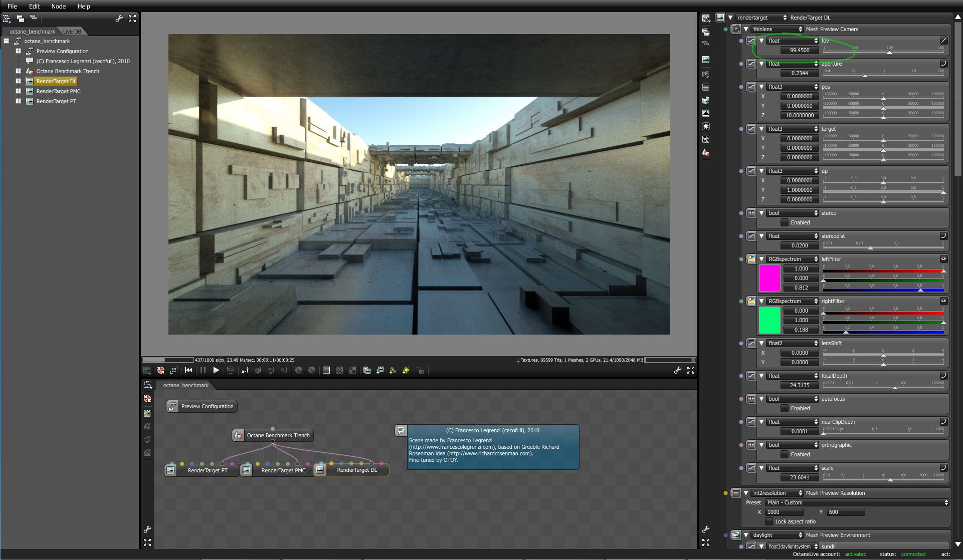Open the Preset Main - Custom dropdown
Image resolution: width=963 pixels, height=560 pixels.
click(x=857, y=502)
